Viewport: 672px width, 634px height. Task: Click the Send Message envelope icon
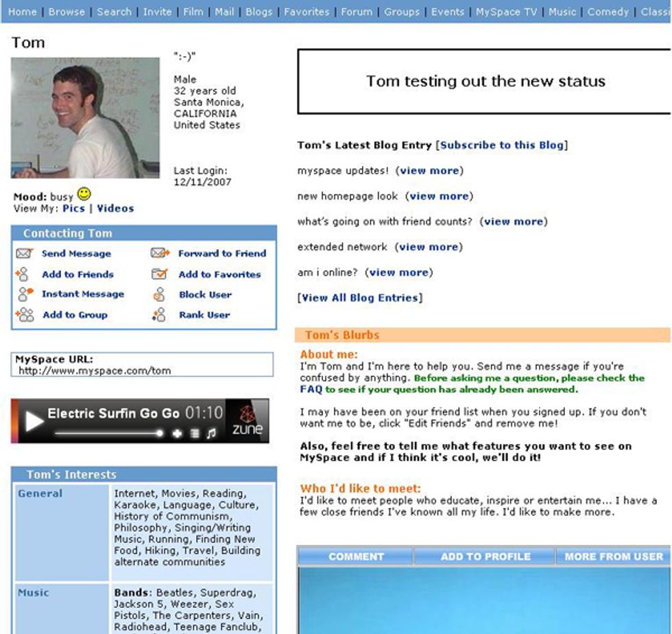[23, 252]
